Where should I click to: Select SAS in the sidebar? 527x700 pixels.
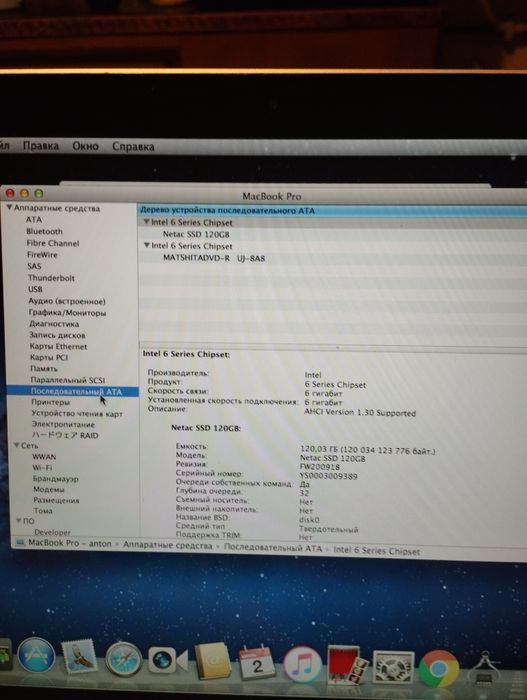(x=34, y=266)
